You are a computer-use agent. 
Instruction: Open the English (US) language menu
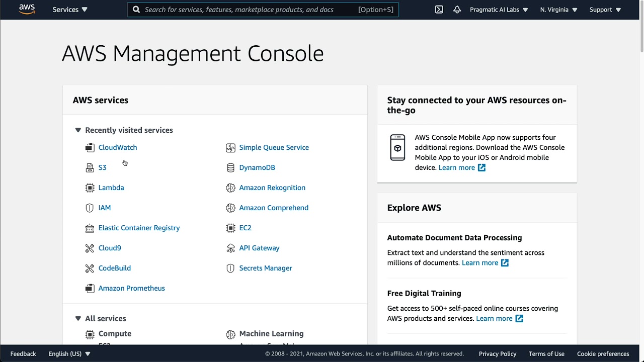[69, 353]
